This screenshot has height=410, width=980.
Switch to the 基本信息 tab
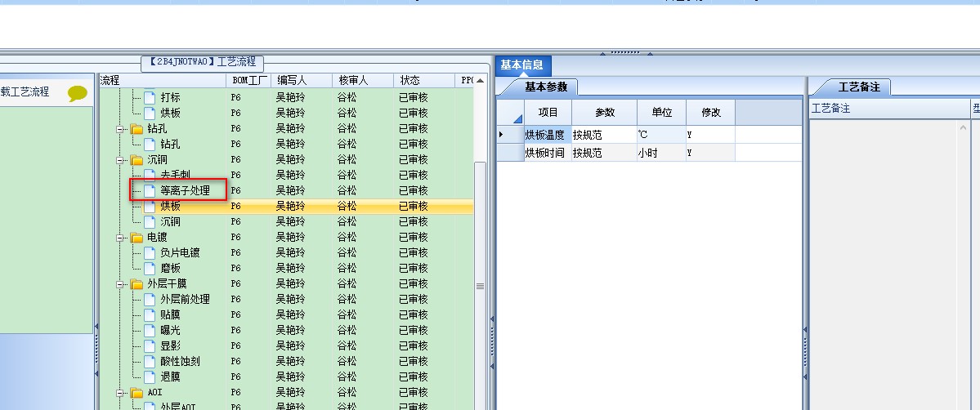tap(521, 65)
